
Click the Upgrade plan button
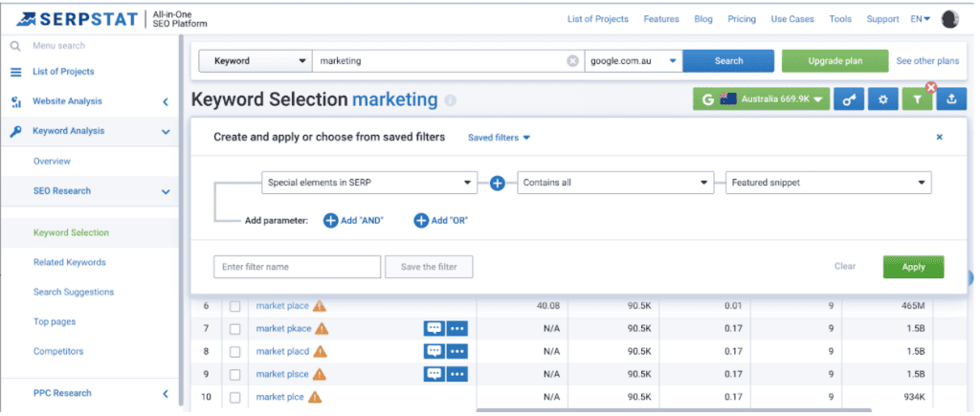pyautogui.click(x=835, y=61)
